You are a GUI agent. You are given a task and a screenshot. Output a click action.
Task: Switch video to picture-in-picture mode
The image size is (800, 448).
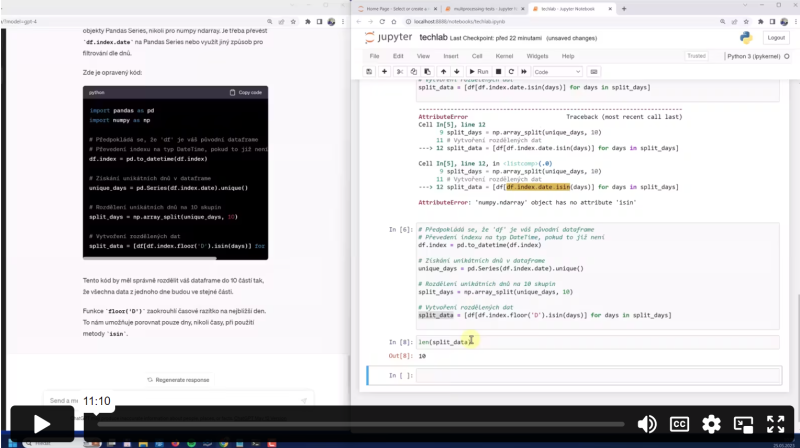[743, 424]
